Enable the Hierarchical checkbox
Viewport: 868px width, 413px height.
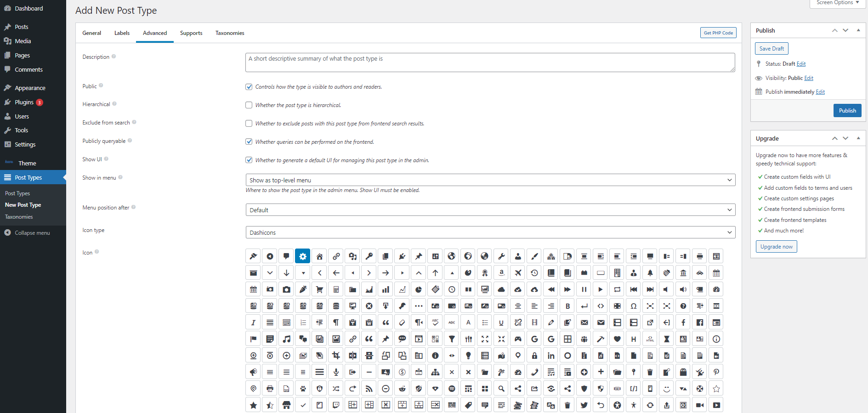(249, 105)
